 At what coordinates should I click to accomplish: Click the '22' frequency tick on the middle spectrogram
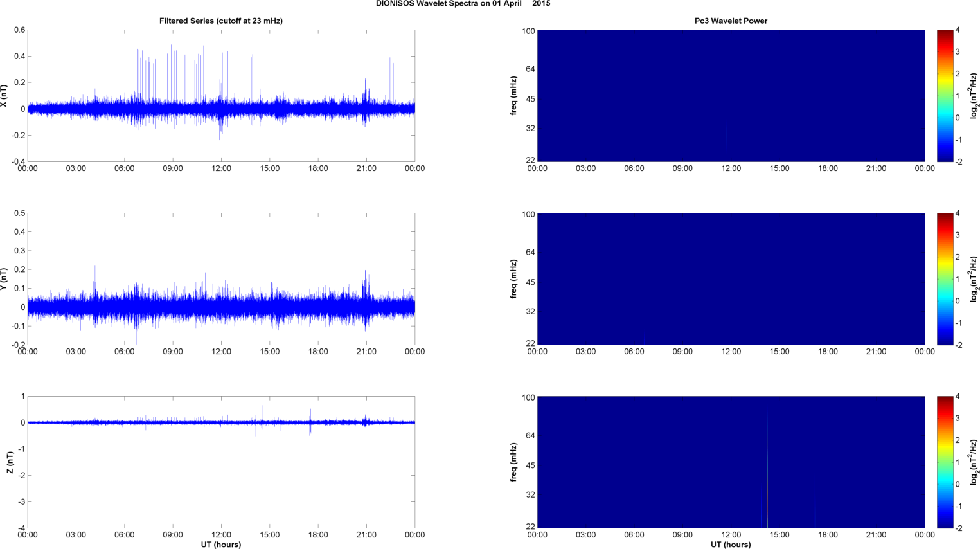point(531,343)
